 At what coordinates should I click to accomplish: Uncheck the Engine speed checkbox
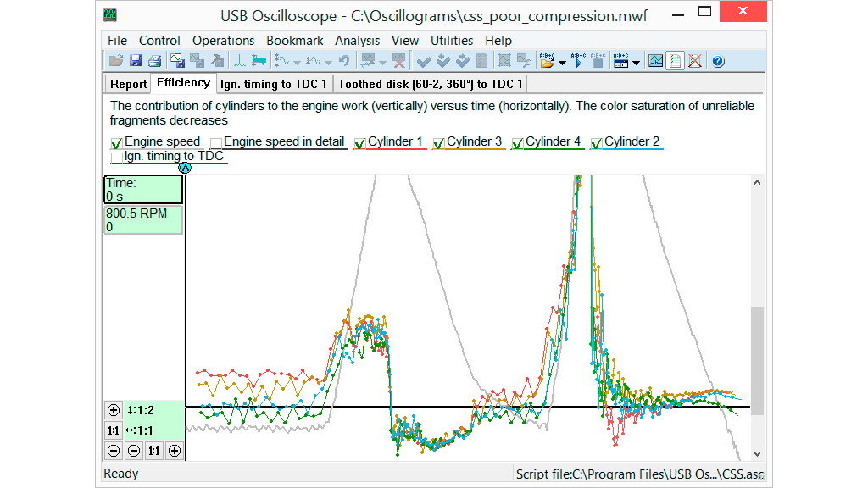[x=117, y=143]
